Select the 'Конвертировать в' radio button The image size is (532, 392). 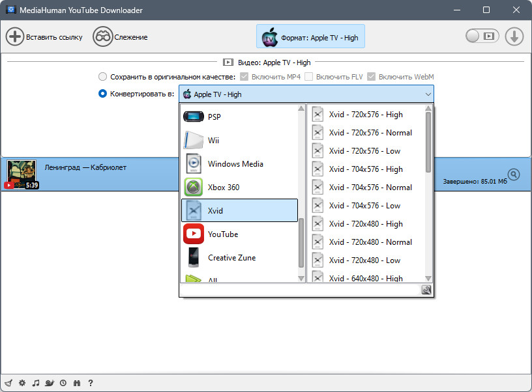click(102, 94)
